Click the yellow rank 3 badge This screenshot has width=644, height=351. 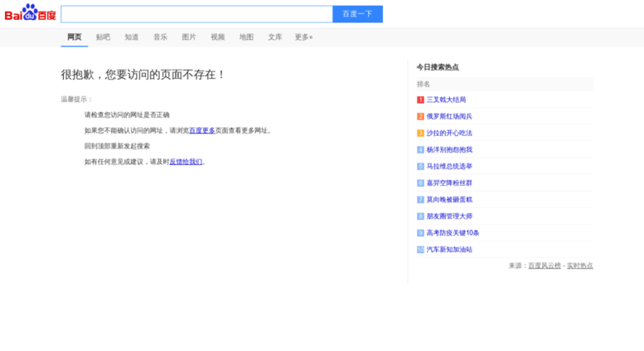(x=420, y=133)
